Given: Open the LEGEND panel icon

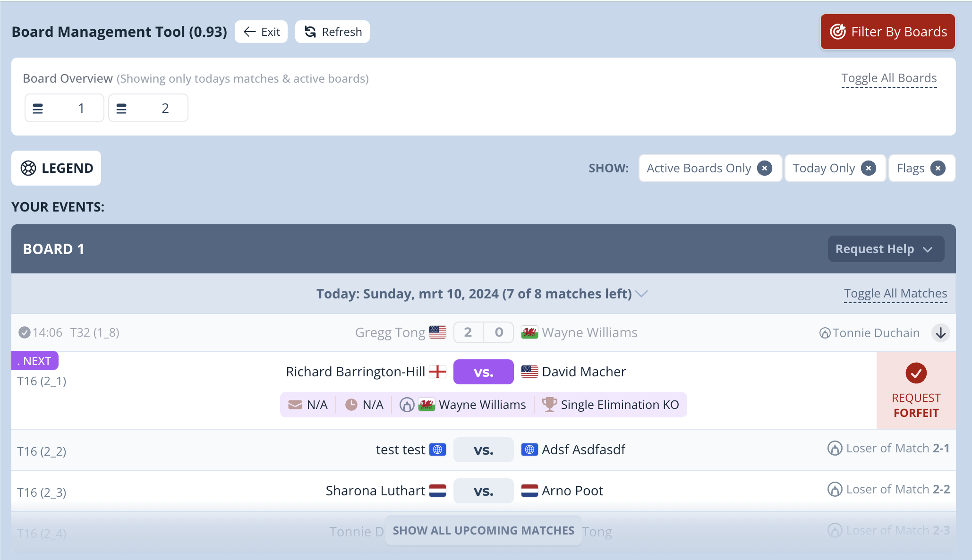Looking at the screenshot, I should 28,168.
